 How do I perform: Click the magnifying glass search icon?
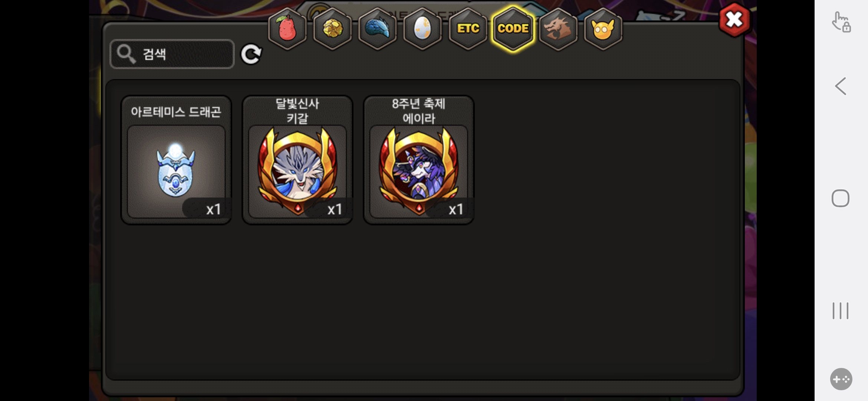click(126, 54)
